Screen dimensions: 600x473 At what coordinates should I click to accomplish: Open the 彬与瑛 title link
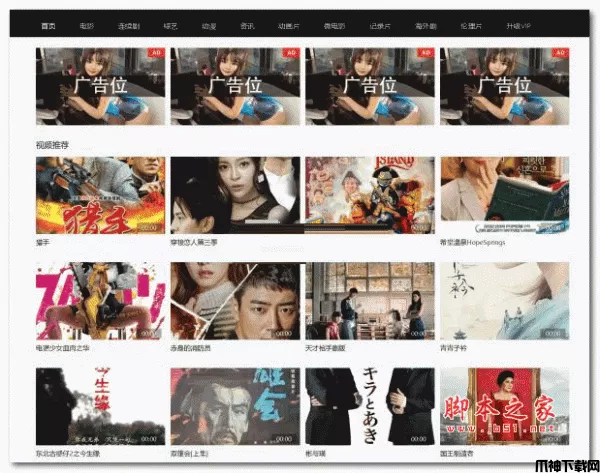(x=315, y=454)
